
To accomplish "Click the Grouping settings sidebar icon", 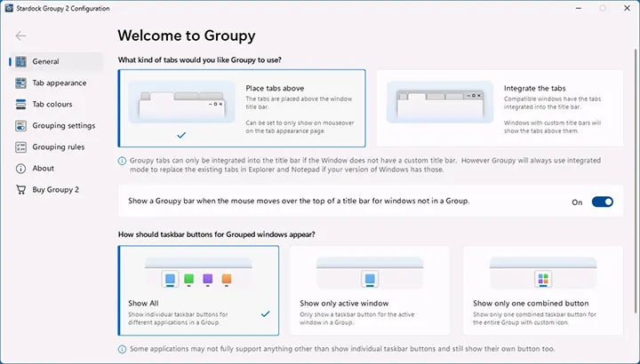I will [x=20, y=125].
